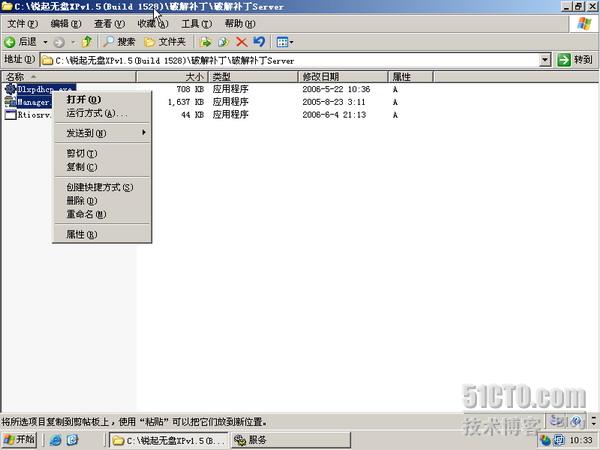Viewport: 600px width, 450px height.
Task: Choose Copy (复制) in context menu
Action: (102, 167)
